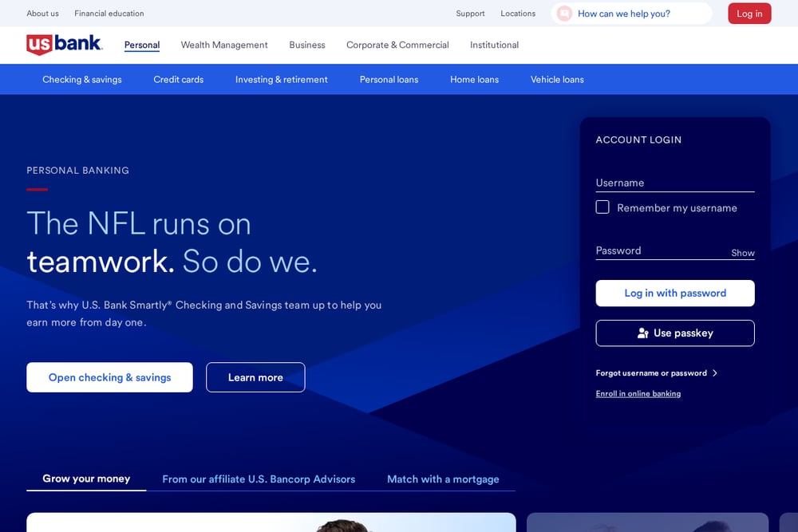
Task: Select the From our affiliate U.S. Bancorp Advisors tab
Action: 259,479
